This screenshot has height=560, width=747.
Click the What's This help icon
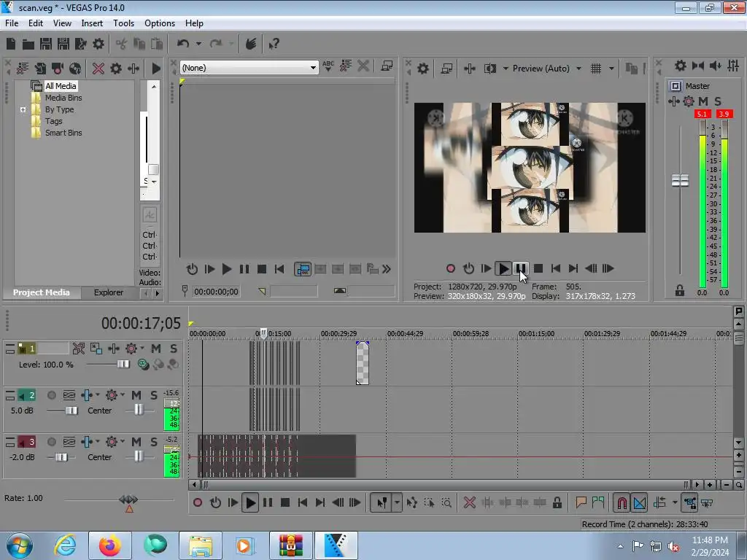click(x=274, y=44)
